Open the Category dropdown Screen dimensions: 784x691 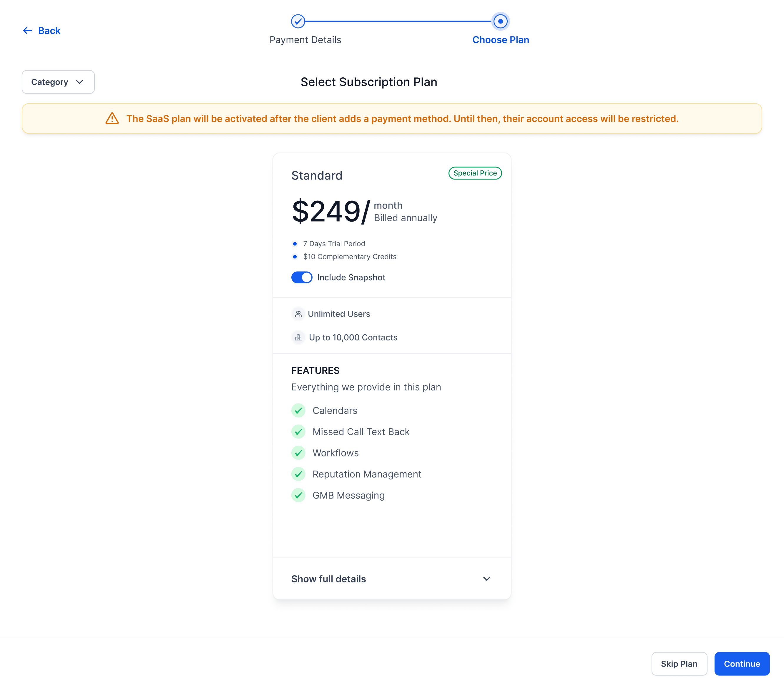[x=58, y=82]
